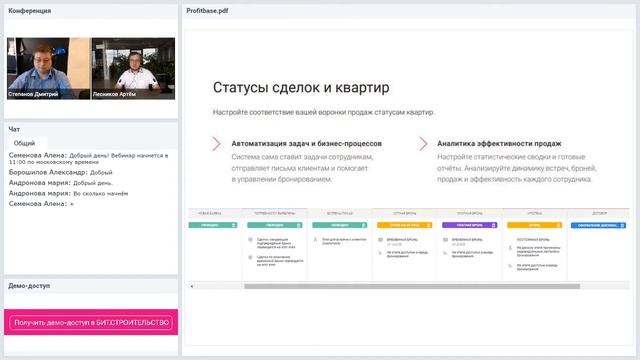This screenshot has width=640, height=360.
Task: Click the left arrow of the slide's horizontal scrollbar
Action: pos(192,287)
